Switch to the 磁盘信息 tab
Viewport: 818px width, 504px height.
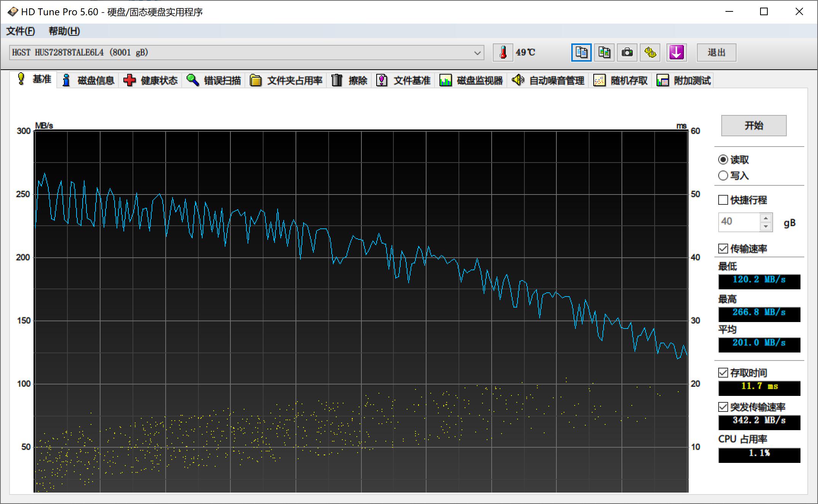point(88,80)
